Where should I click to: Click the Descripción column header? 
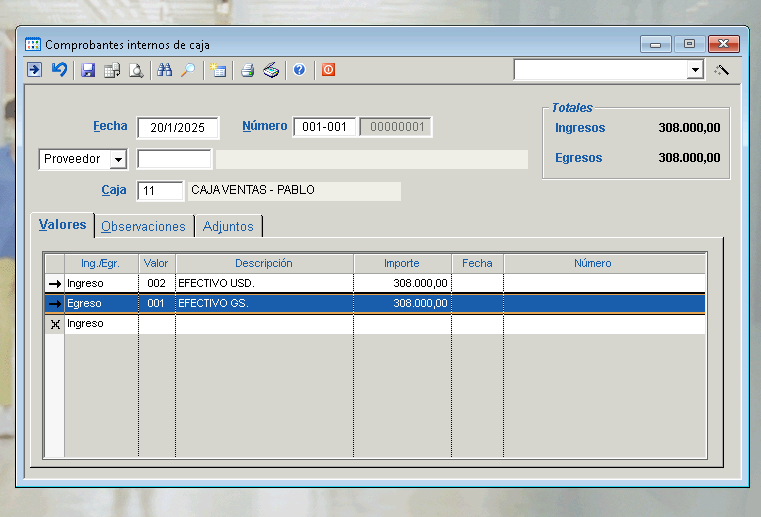click(x=264, y=263)
